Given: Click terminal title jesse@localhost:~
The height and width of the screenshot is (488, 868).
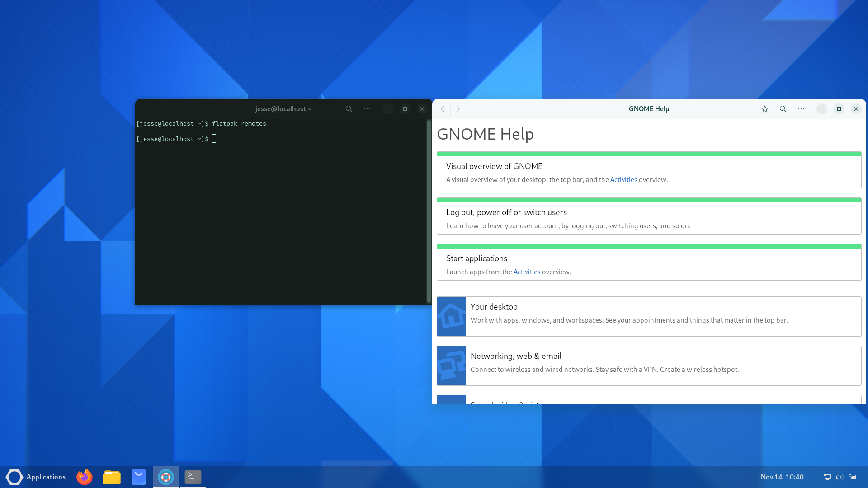Looking at the screenshot, I should coord(283,109).
